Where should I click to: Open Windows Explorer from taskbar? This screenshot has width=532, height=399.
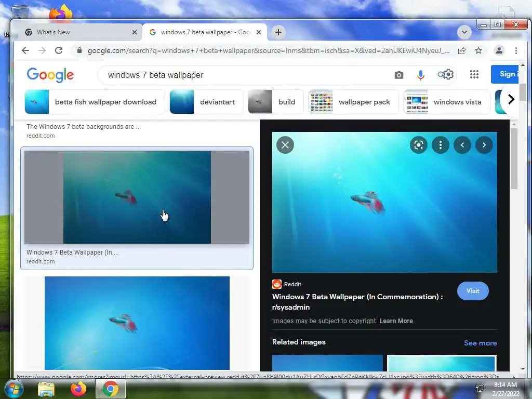click(46, 389)
